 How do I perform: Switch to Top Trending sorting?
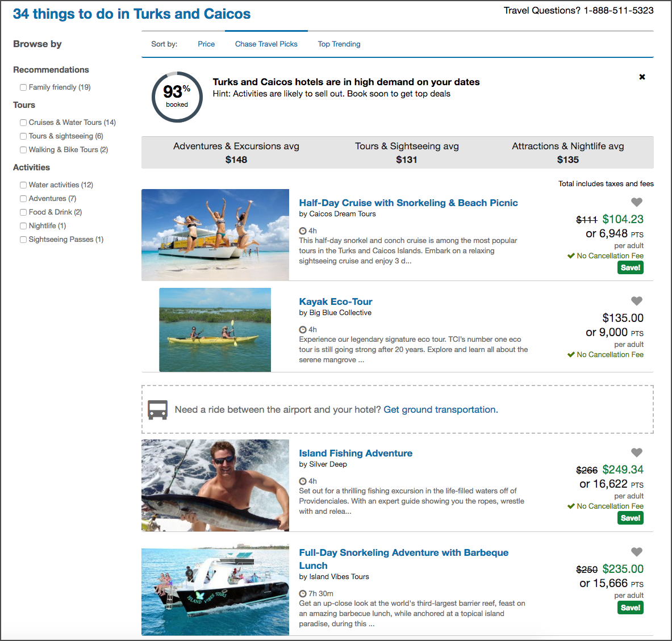click(x=339, y=44)
